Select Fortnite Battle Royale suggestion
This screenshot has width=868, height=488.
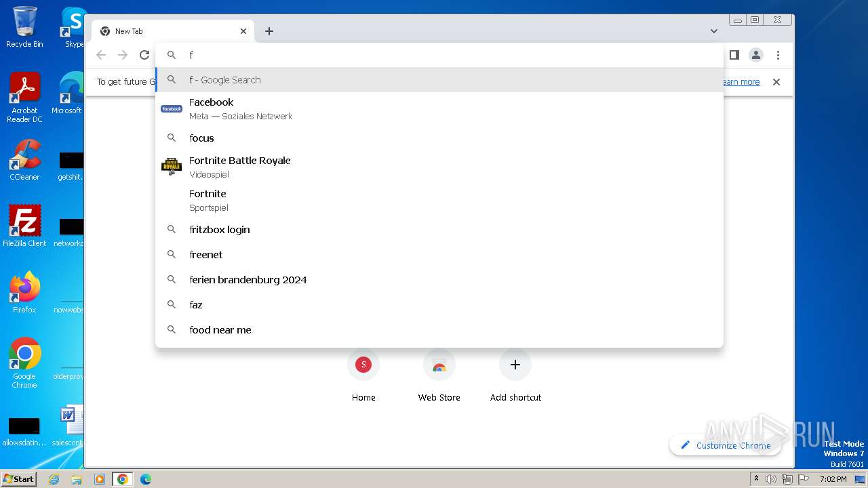pos(439,167)
